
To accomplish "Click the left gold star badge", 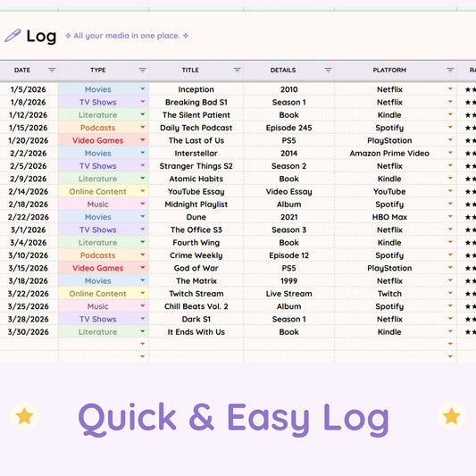I will 24,416.
